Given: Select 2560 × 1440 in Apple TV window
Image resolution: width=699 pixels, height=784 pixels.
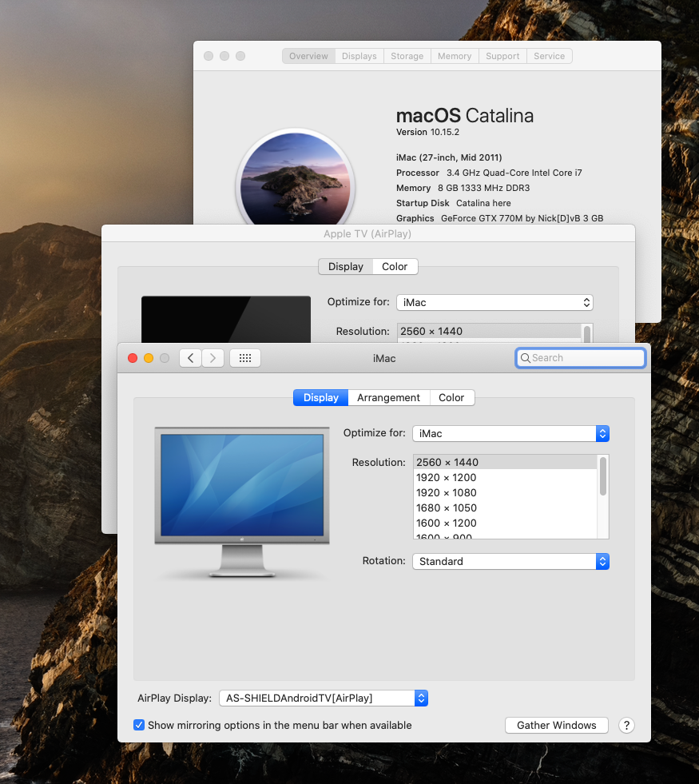Looking at the screenshot, I should click(x=490, y=331).
